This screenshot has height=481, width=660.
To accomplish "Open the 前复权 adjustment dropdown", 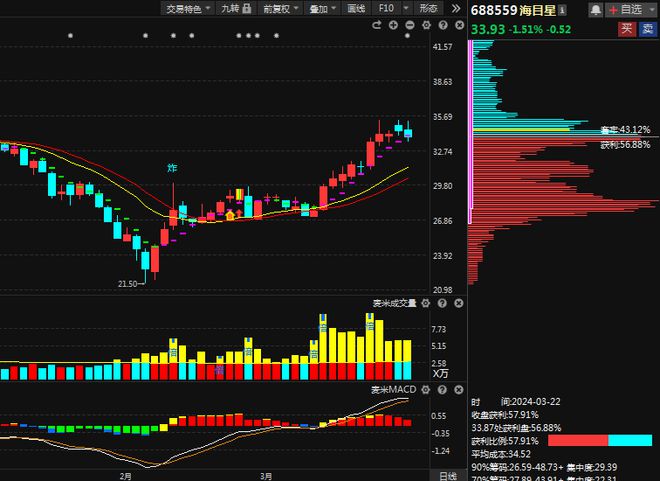I will click(x=281, y=8).
